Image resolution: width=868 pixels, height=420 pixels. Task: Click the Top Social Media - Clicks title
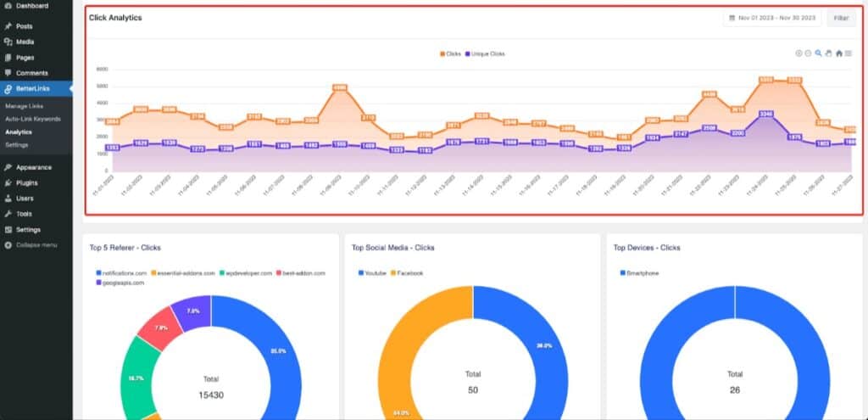click(x=393, y=248)
